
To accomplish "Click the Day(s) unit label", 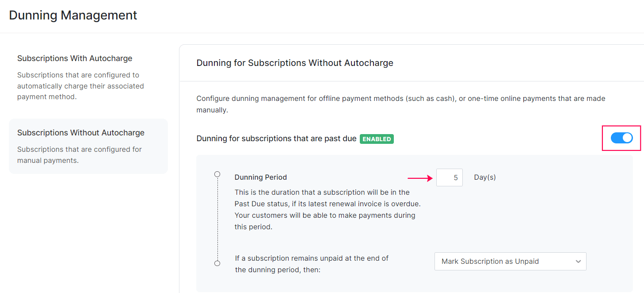I will tap(484, 177).
